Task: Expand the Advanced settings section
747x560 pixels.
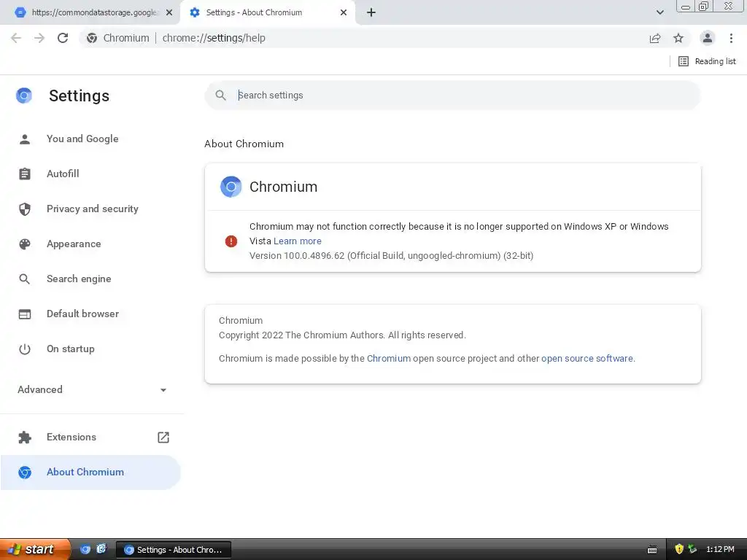Action: point(92,389)
